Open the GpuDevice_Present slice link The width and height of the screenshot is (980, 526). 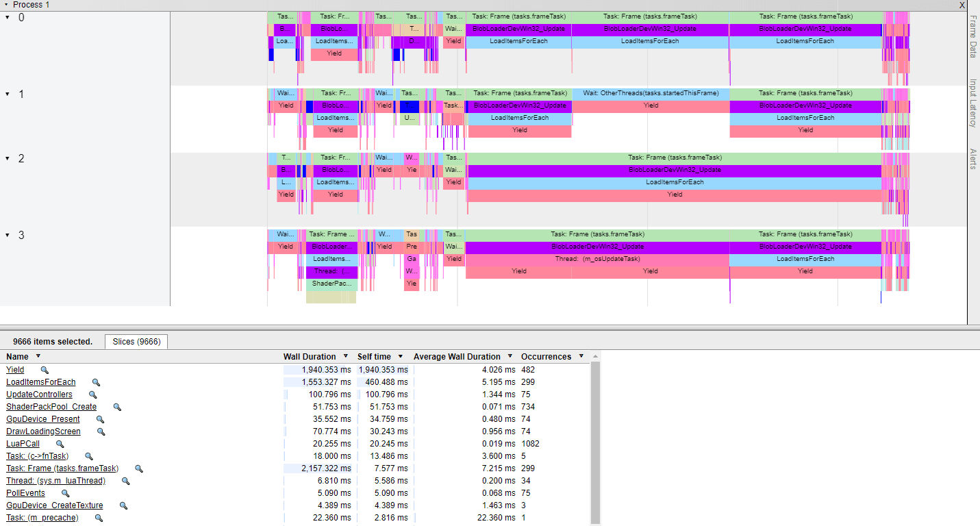[x=43, y=419]
